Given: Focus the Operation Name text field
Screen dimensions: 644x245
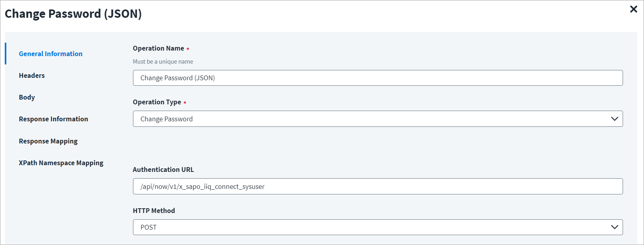Looking at the screenshot, I should point(378,78).
